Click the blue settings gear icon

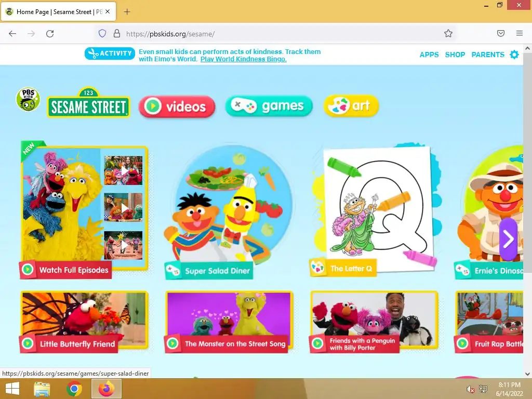514,55
